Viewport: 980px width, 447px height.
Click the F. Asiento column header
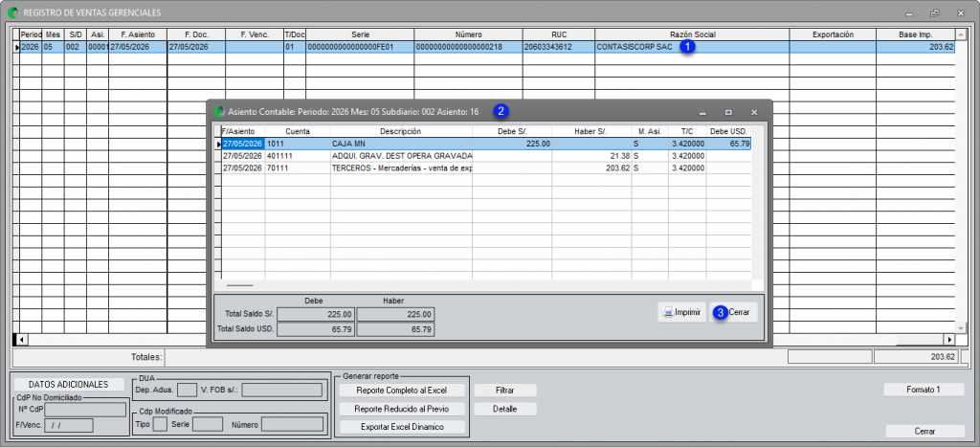pos(138,34)
